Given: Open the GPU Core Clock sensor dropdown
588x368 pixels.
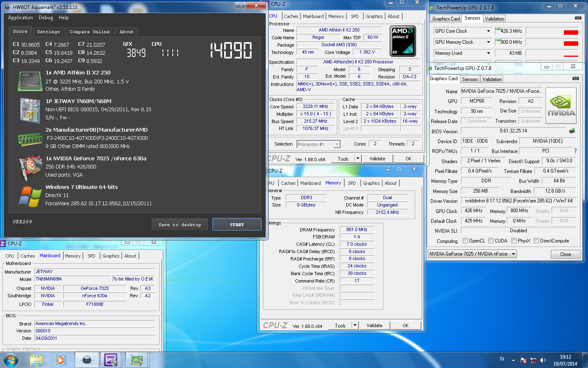Looking at the screenshot, I should point(488,31).
